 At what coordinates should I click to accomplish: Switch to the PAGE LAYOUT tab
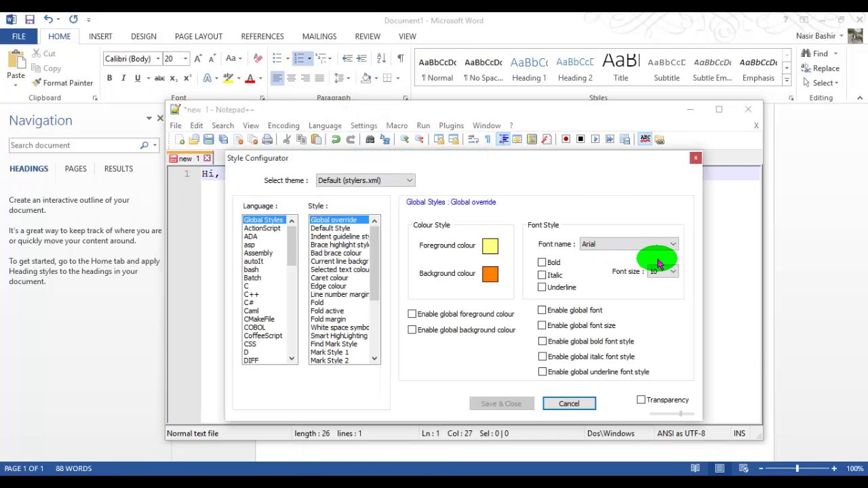199,37
